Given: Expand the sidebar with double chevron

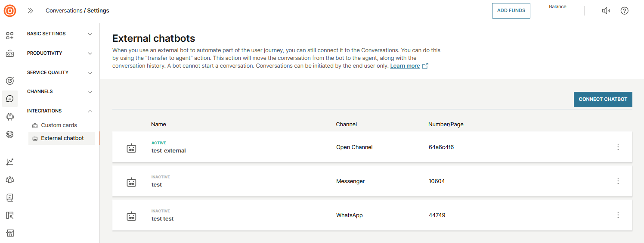Looking at the screenshot, I should click(x=31, y=11).
